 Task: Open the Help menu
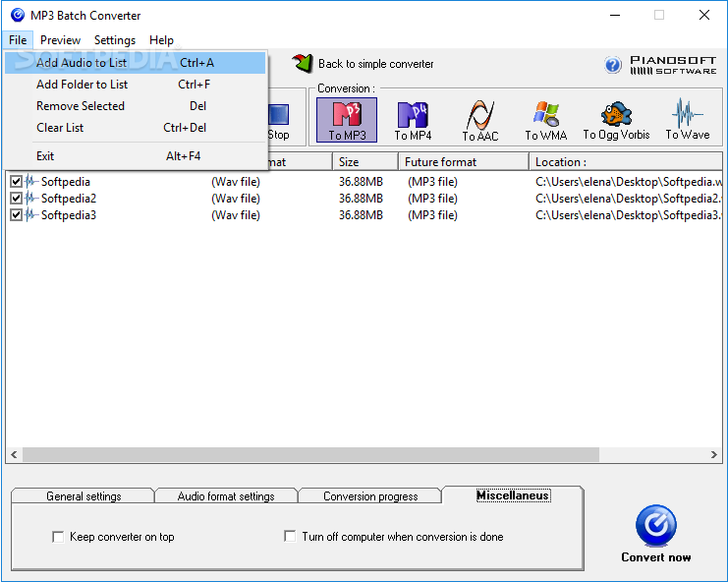(x=161, y=40)
